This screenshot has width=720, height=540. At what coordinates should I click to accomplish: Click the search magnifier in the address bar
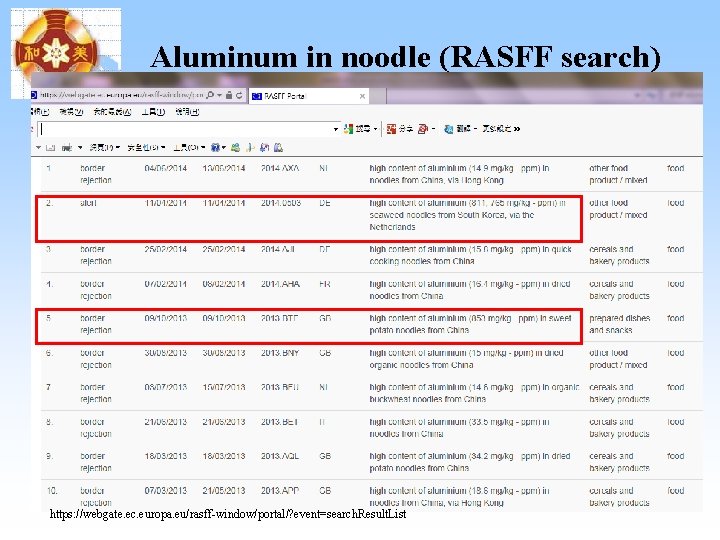pos(210,95)
